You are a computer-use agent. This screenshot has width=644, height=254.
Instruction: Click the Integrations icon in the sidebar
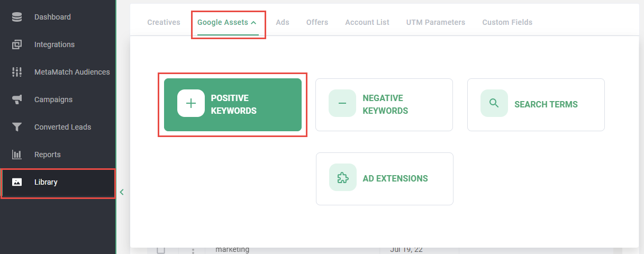tap(17, 44)
